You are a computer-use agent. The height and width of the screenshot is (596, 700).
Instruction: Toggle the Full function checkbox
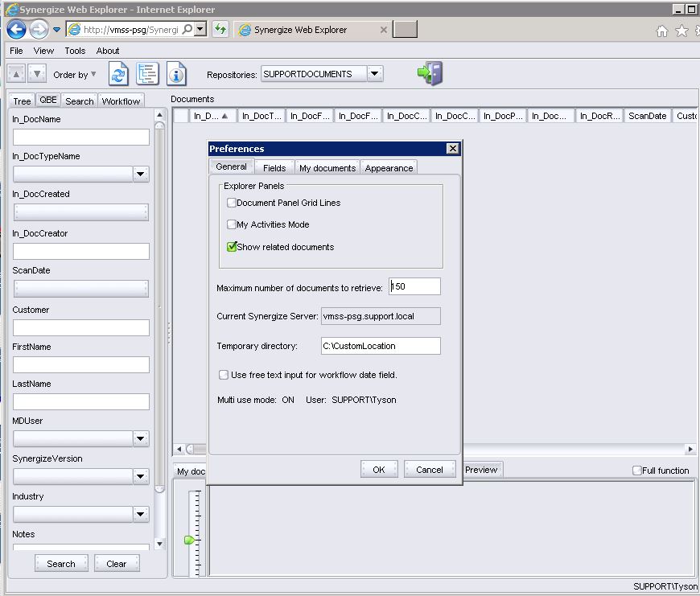point(637,471)
